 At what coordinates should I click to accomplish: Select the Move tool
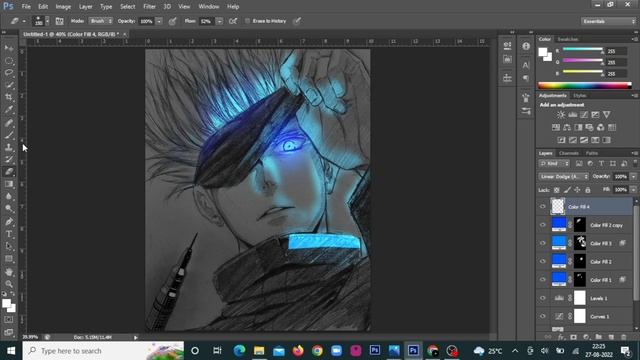coord(9,49)
